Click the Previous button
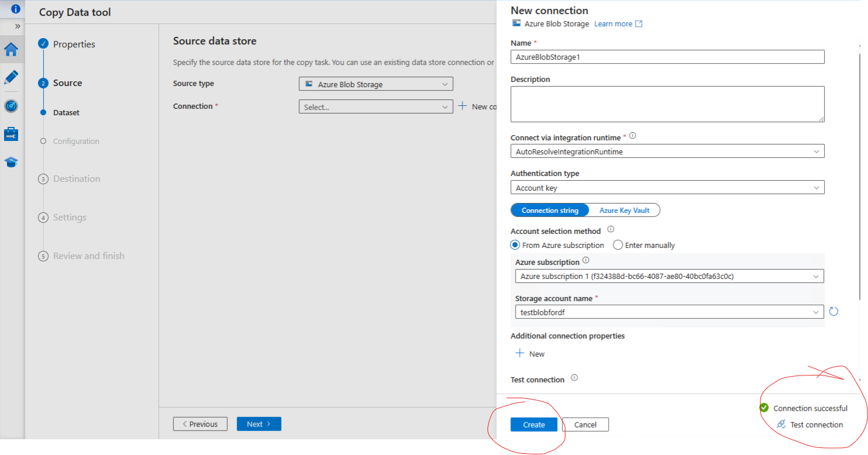 point(200,424)
